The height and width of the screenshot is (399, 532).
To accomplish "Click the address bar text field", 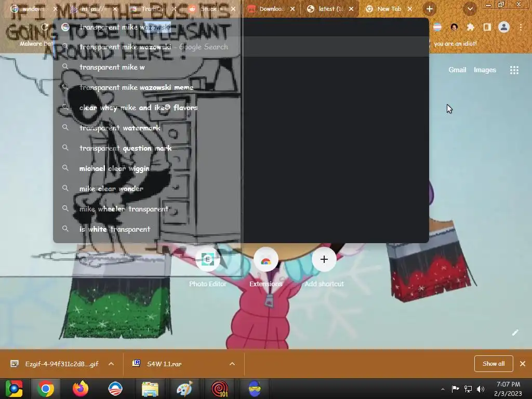I will [x=241, y=27].
